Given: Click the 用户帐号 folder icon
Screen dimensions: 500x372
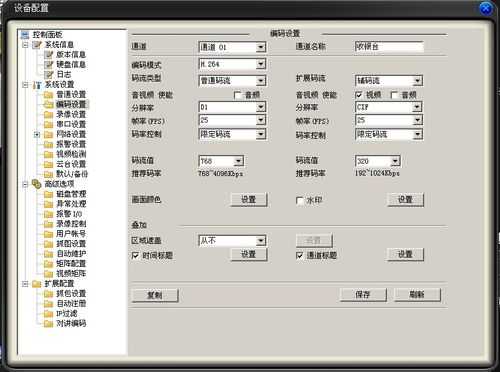Looking at the screenshot, I should (x=49, y=234).
